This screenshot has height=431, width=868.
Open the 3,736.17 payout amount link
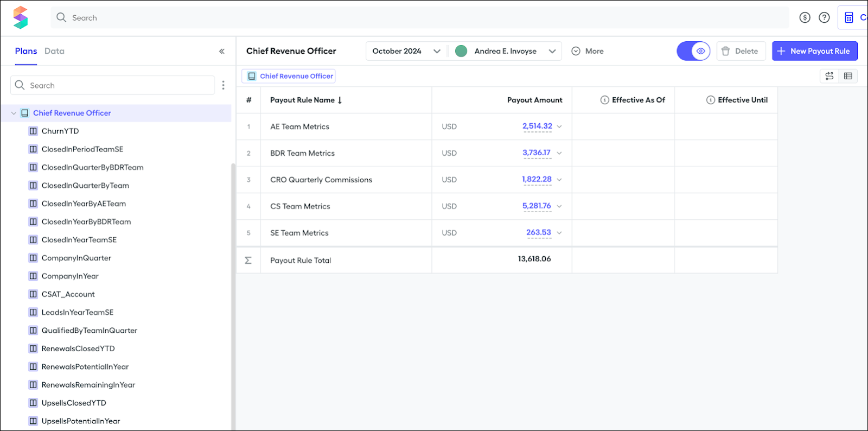point(537,153)
